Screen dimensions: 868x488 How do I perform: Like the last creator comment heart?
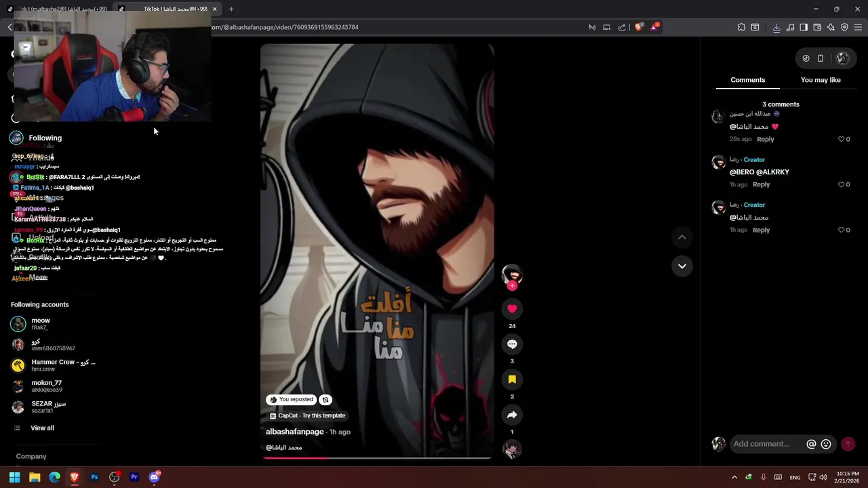pos(842,230)
